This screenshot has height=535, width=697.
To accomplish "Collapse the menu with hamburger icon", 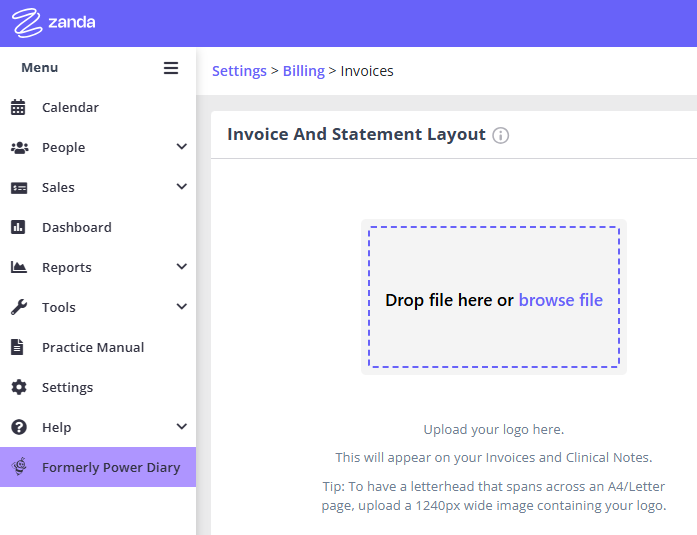I will coord(171,68).
